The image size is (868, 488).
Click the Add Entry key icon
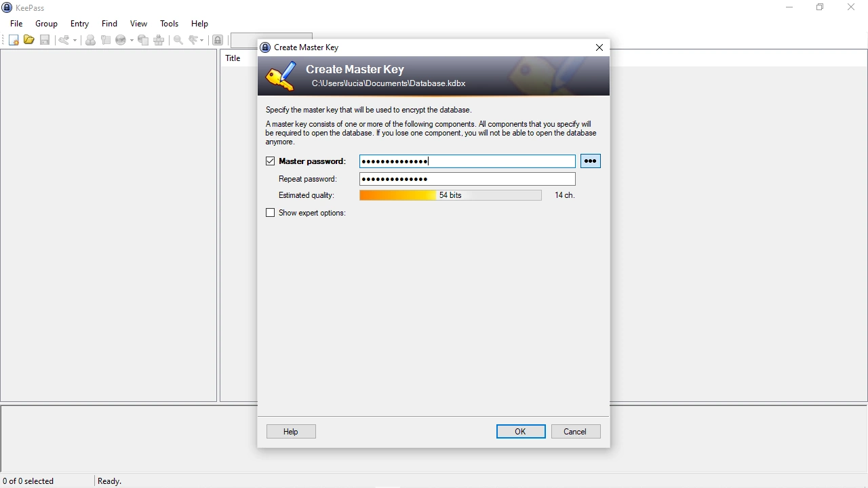[64, 40]
